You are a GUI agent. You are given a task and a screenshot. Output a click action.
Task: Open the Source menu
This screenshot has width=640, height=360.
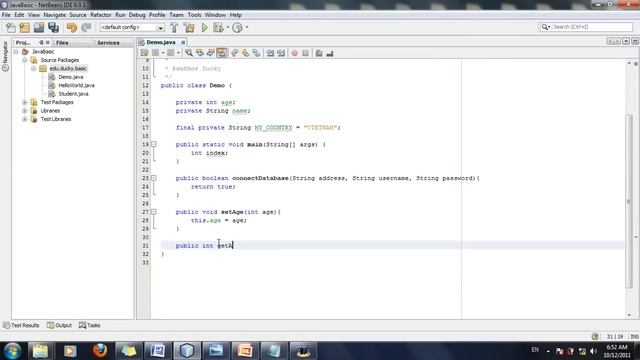coord(78,15)
